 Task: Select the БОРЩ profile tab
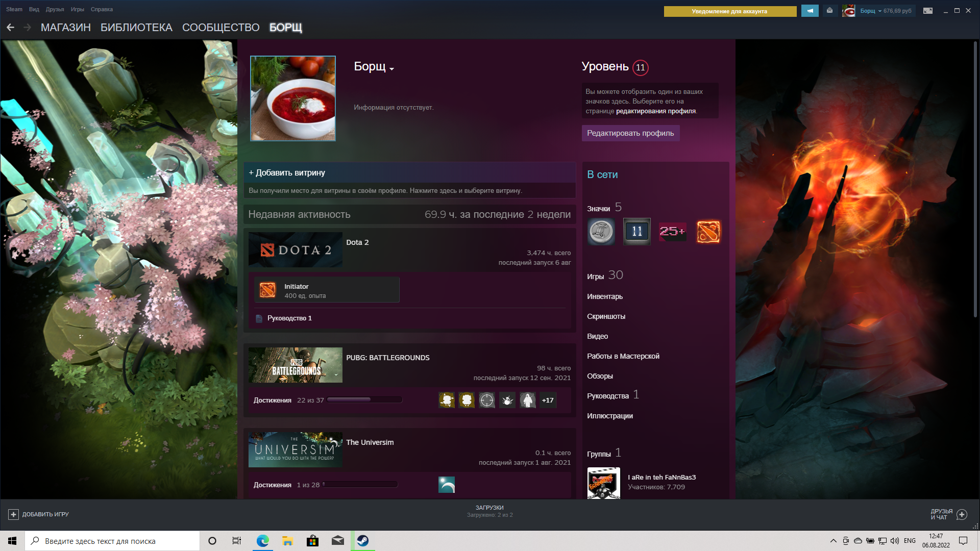pyautogui.click(x=286, y=28)
